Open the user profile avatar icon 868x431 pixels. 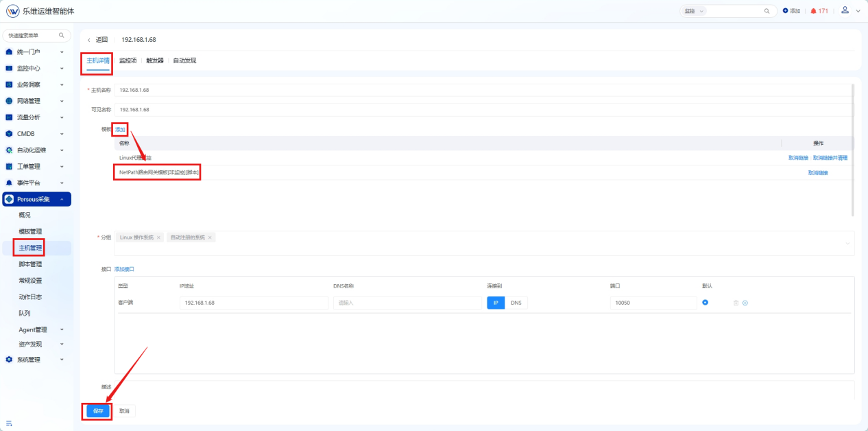point(845,10)
